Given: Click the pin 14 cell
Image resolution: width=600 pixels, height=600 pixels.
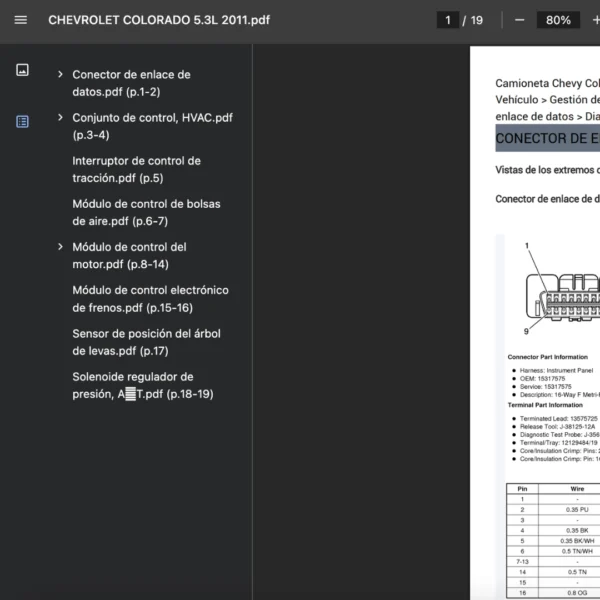Looking at the screenshot, I should [x=522, y=572].
